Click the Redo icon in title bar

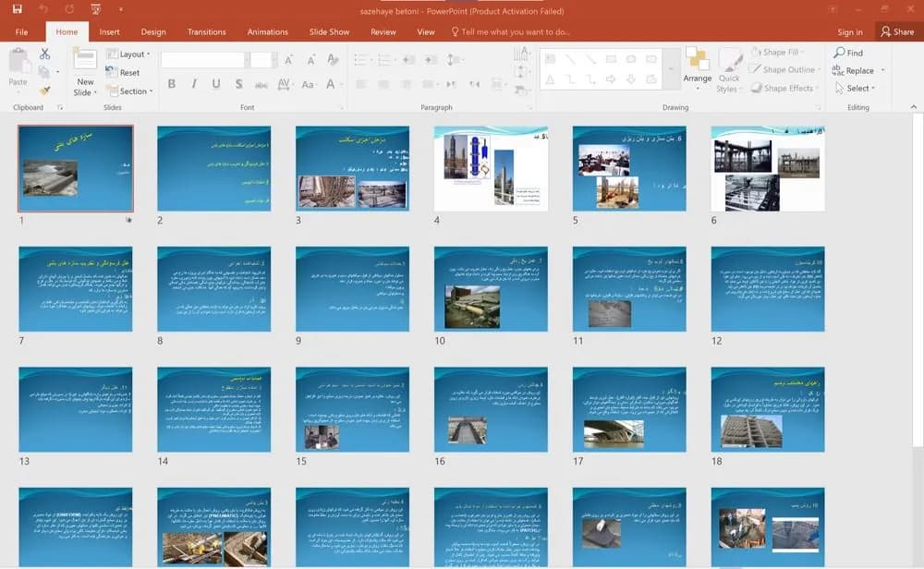(x=69, y=9)
